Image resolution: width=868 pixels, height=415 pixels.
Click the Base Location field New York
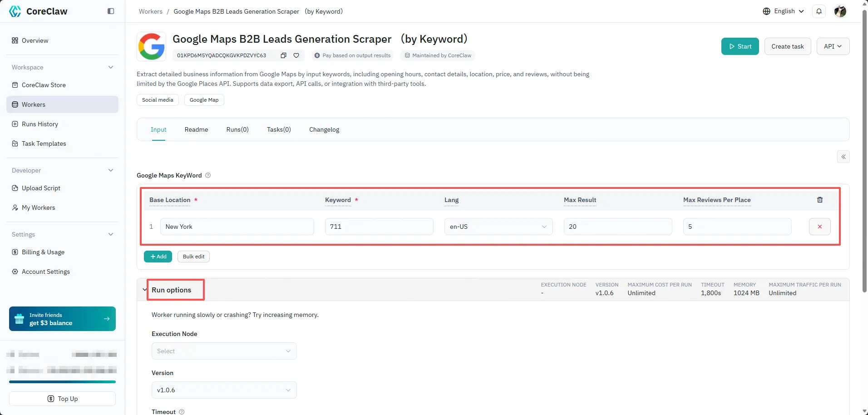(237, 227)
